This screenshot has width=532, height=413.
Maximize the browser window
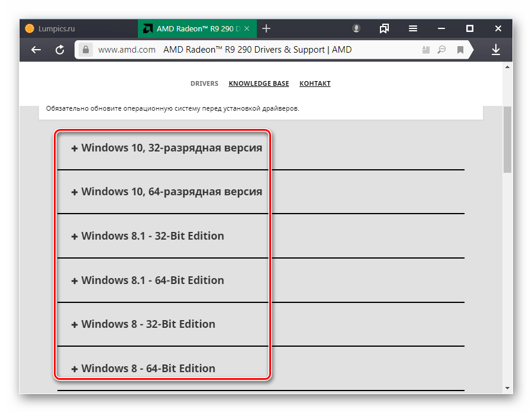(x=470, y=28)
